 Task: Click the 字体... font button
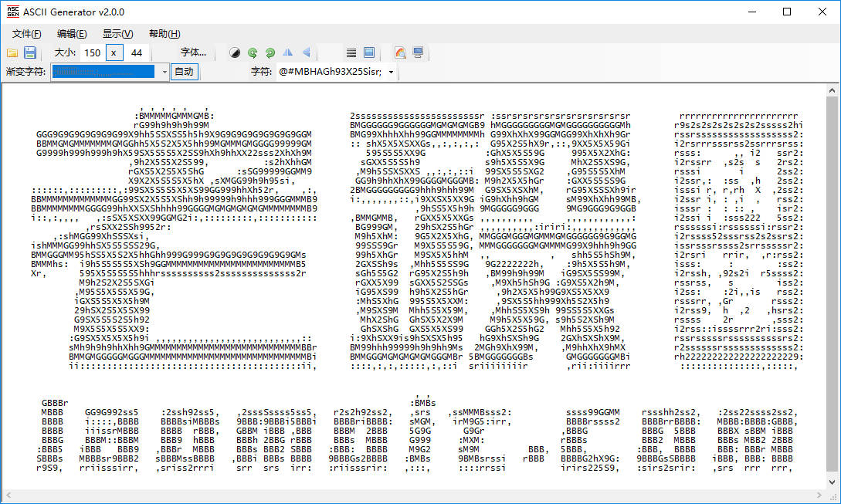193,52
